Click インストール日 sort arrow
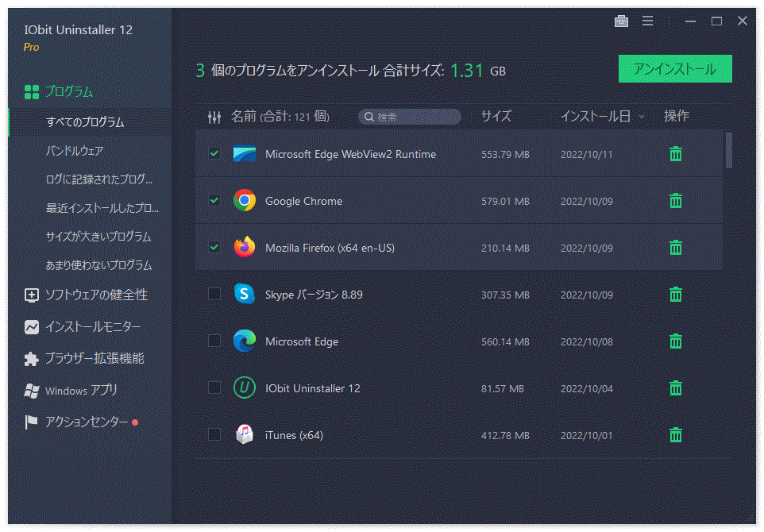The width and height of the screenshot is (764, 532). point(642,118)
